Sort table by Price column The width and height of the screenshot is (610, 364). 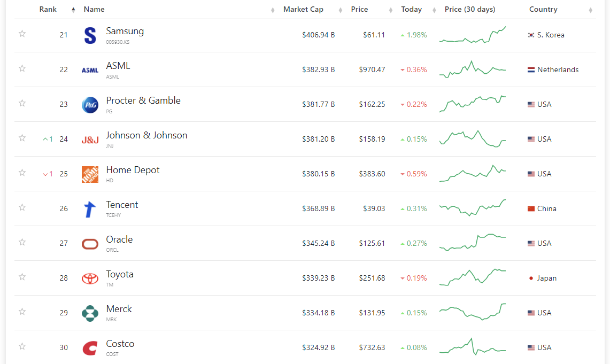point(359,9)
